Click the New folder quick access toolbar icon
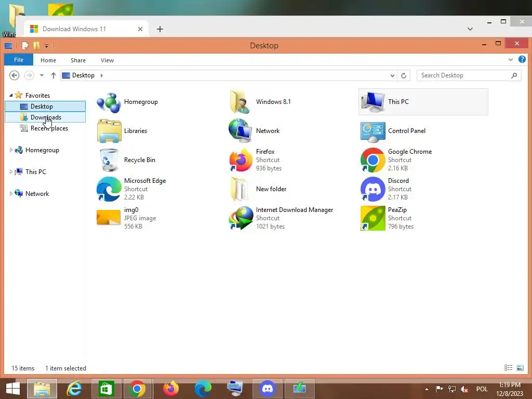This screenshot has height=399, width=532. [x=36, y=46]
